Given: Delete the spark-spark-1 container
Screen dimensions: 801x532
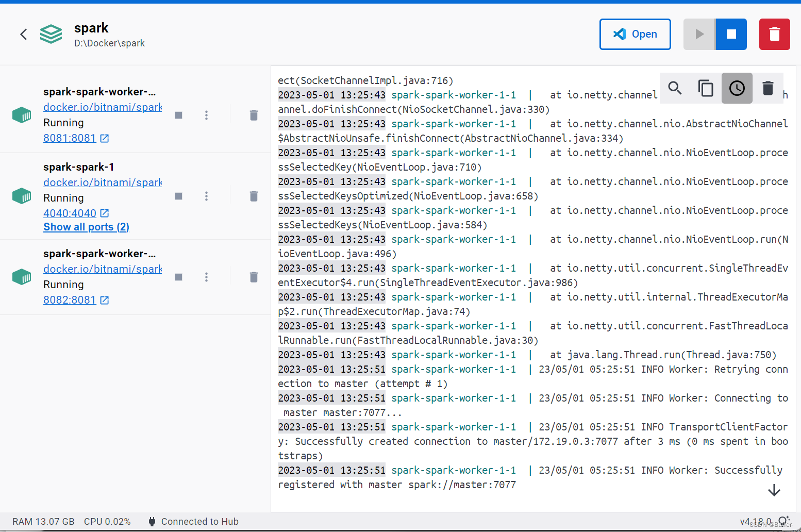Looking at the screenshot, I should (x=254, y=196).
